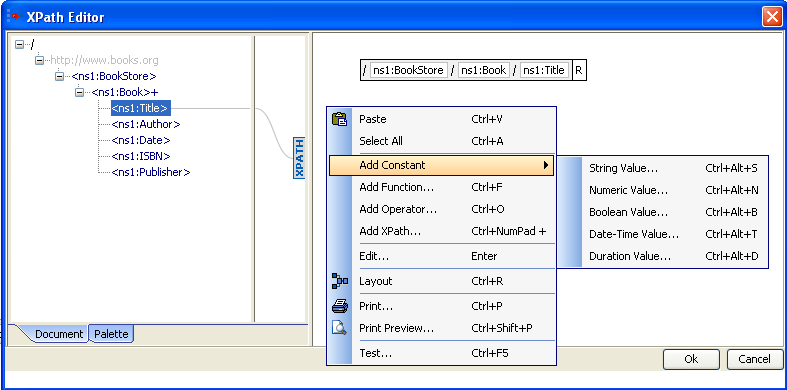Click the Ctrl+Alt+S shortcut text
This screenshot has width=787, height=390.
pos(731,168)
